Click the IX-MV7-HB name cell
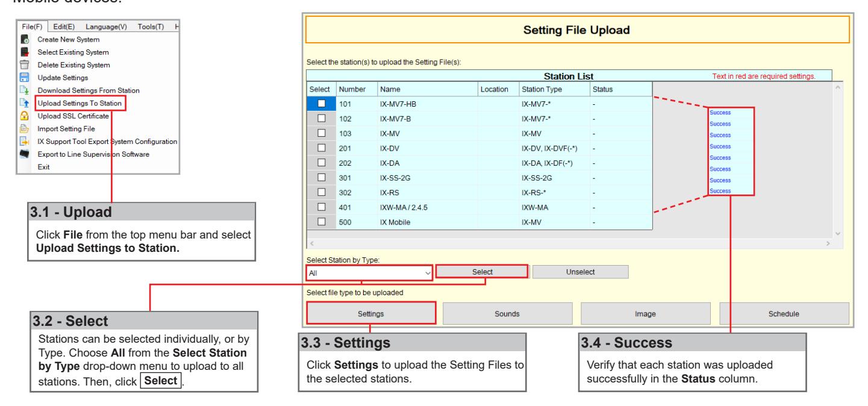This screenshot has height=406, width=868. pos(426,103)
